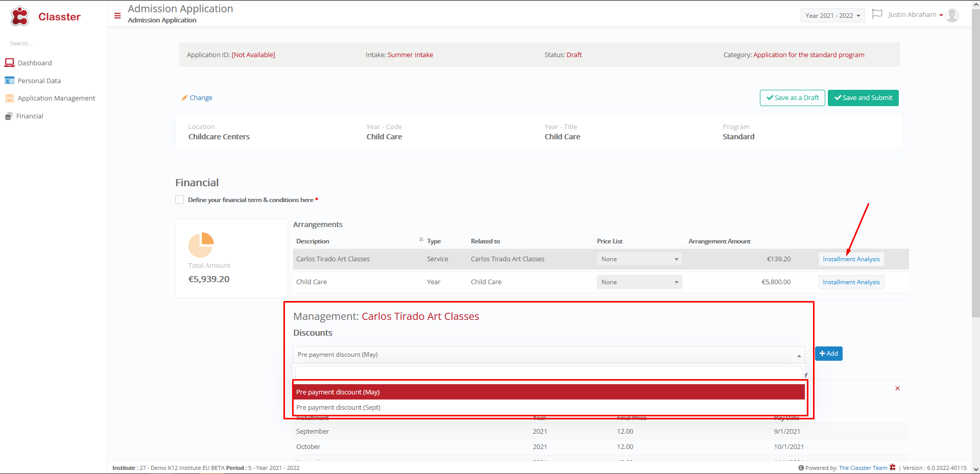The image size is (980, 474).
Task: Click the 10/1/2021 pay date
Action: tap(788, 447)
